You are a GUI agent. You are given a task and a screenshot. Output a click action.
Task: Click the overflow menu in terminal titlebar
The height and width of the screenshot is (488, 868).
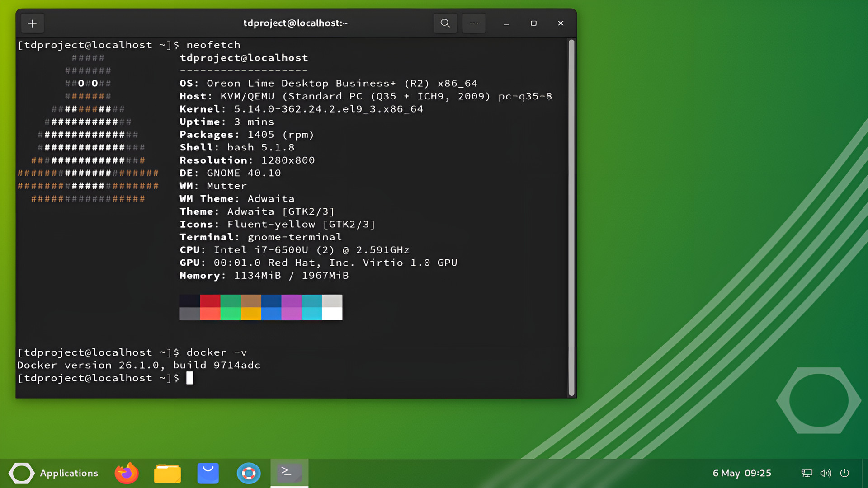pos(474,23)
